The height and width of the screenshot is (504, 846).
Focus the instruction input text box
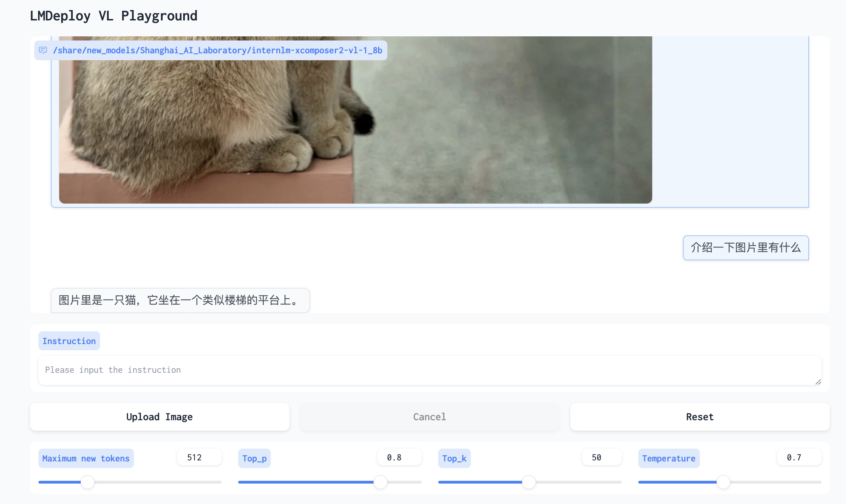click(x=429, y=370)
